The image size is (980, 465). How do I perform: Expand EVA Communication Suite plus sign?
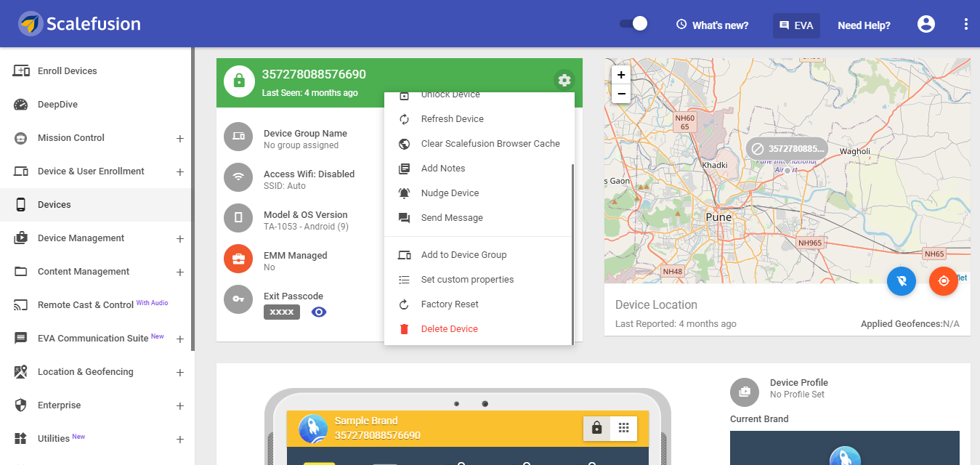tap(180, 339)
